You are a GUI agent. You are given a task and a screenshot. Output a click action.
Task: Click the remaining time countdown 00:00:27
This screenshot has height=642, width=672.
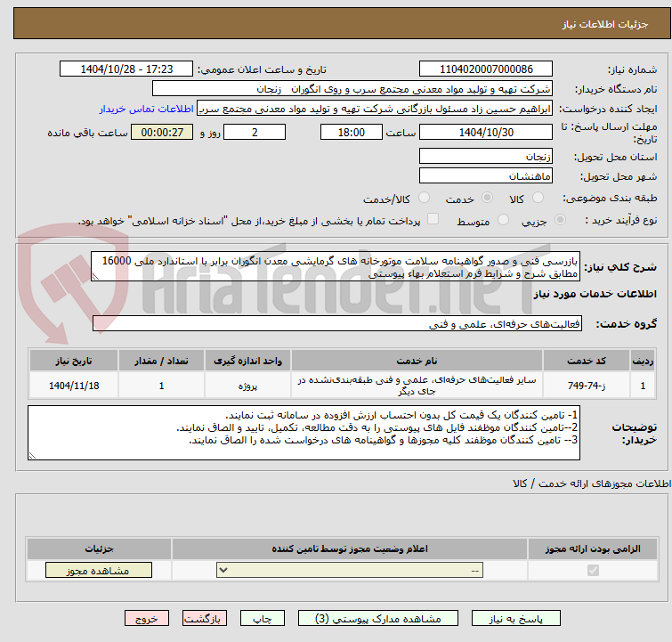point(162,133)
